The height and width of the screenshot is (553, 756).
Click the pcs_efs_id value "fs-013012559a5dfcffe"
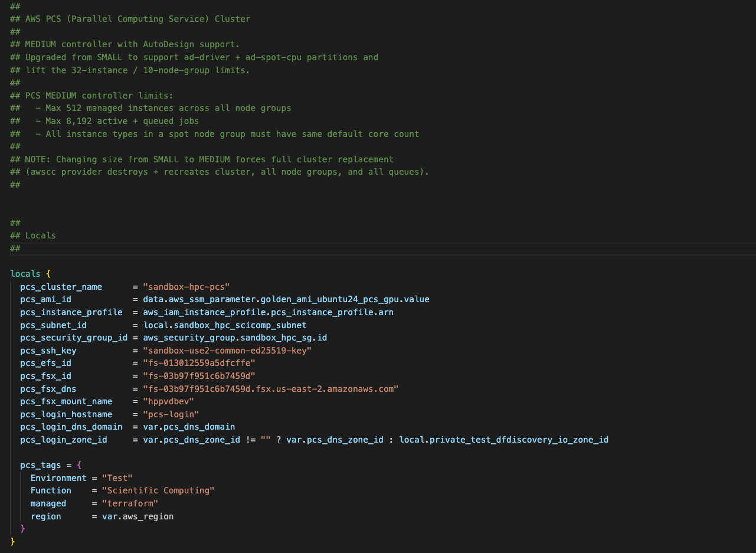click(x=199, y=363)
